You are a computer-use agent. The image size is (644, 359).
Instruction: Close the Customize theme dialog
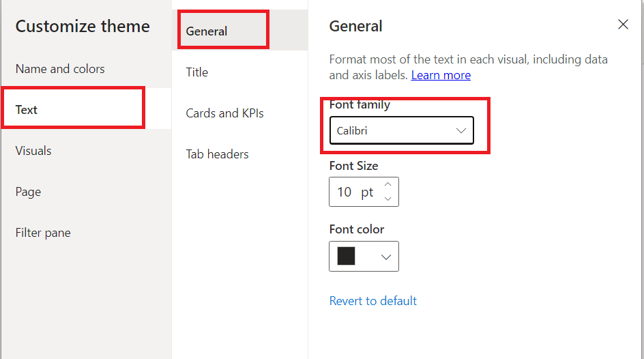[623, 25]
